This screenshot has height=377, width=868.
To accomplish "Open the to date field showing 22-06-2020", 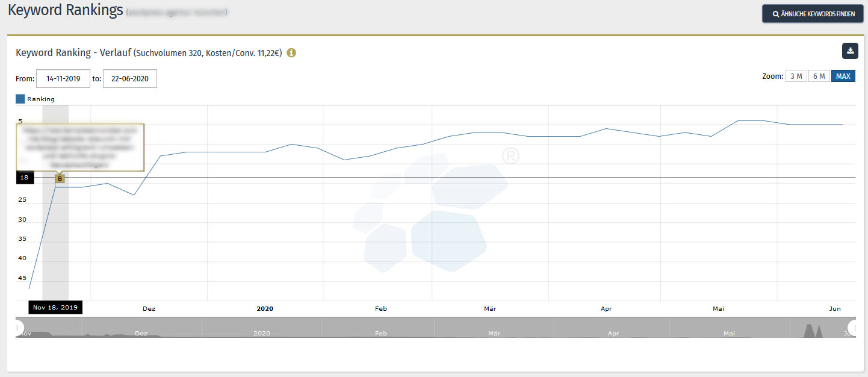I will (x=129, y=78).
